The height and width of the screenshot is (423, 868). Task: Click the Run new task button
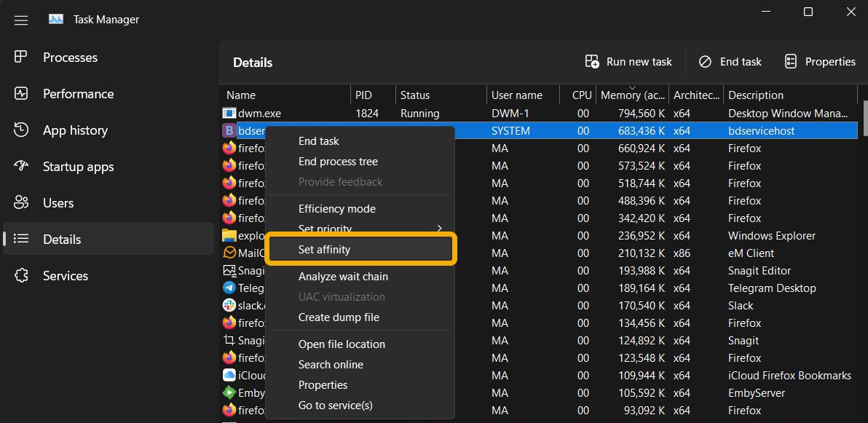(628, 61)
